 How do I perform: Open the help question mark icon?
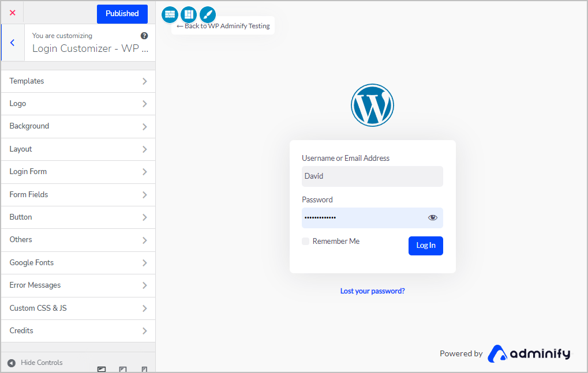click(x=144, y=36)
